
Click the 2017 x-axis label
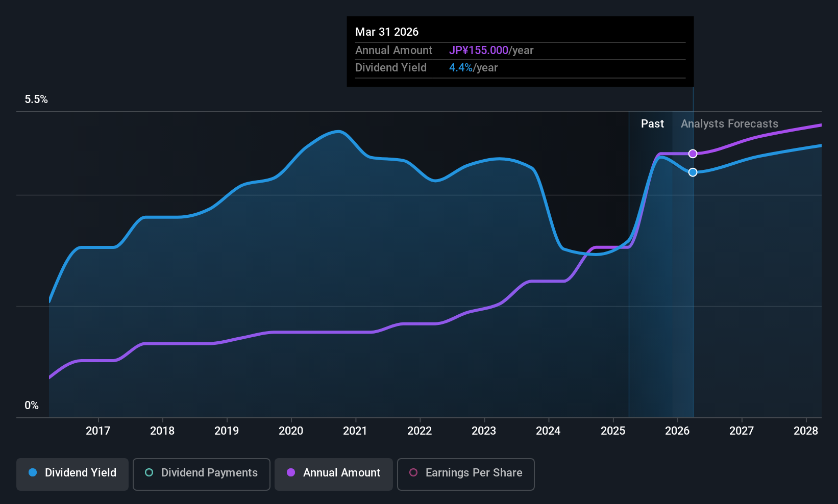(98, 431)
